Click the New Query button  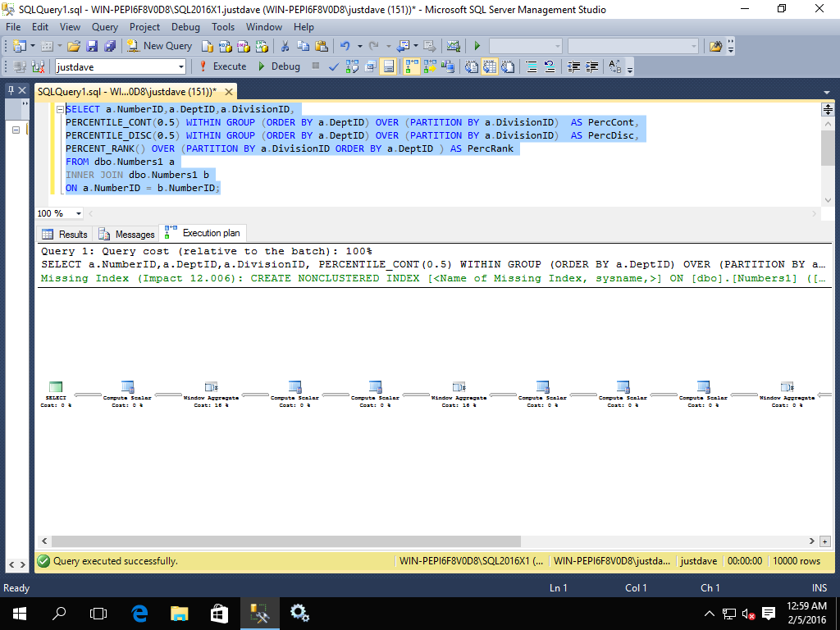pyautogui.click(x=160, y=46)
